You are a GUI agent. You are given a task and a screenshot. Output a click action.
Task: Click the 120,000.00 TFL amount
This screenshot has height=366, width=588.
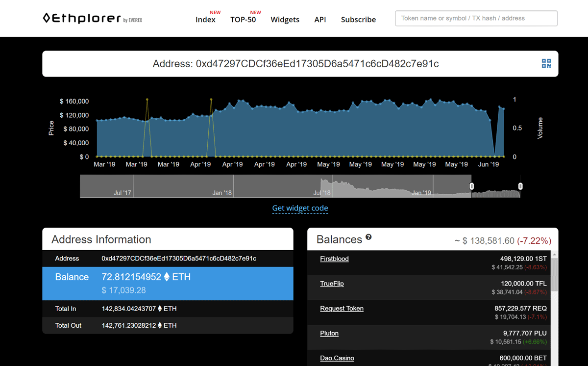click(x=523, y=284)
